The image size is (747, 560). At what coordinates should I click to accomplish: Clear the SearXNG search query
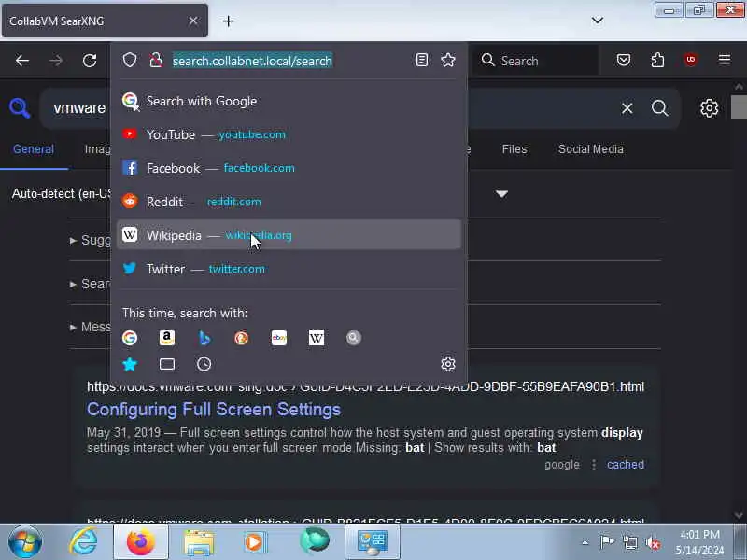[x=627, y=108]
